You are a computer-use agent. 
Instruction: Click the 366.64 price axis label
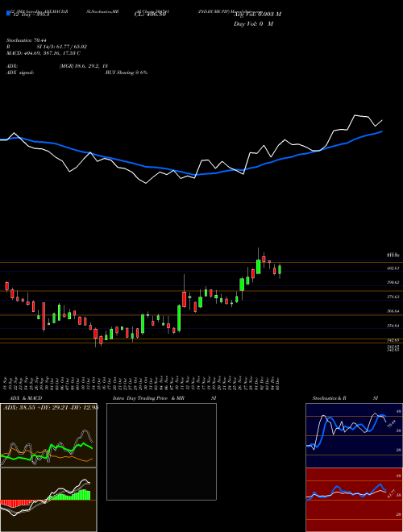click(393, 311)
